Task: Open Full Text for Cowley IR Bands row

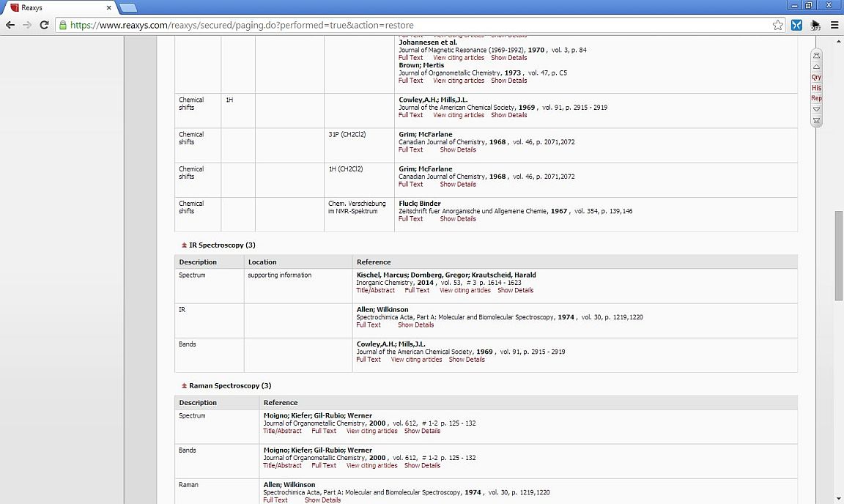Action: pyautogui.click(x=369, y=359)
